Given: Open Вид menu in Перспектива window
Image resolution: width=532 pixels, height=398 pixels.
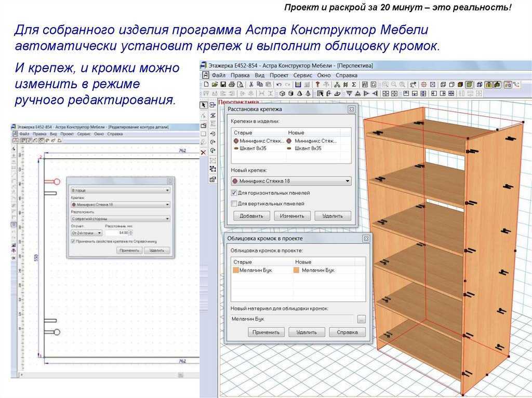Looking at the screenshot, I should coord(260,75).
